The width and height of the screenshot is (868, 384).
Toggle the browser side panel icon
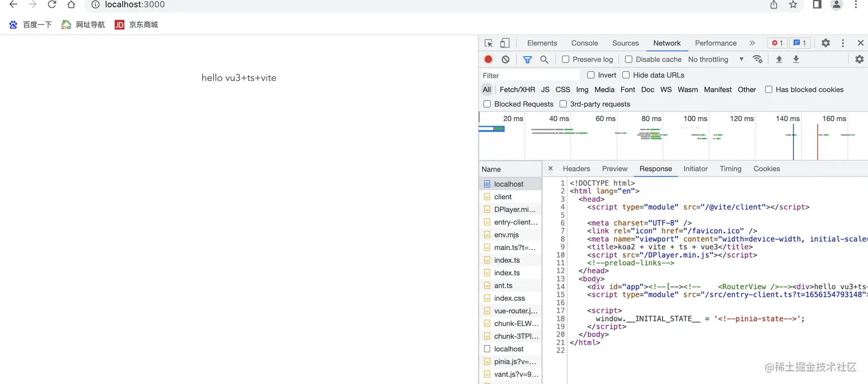(817, 5)
